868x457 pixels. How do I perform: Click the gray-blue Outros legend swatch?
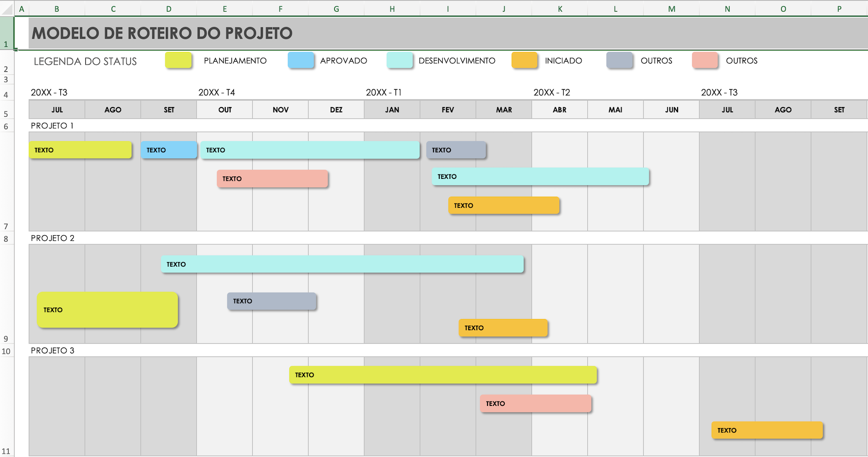[620, 60]
